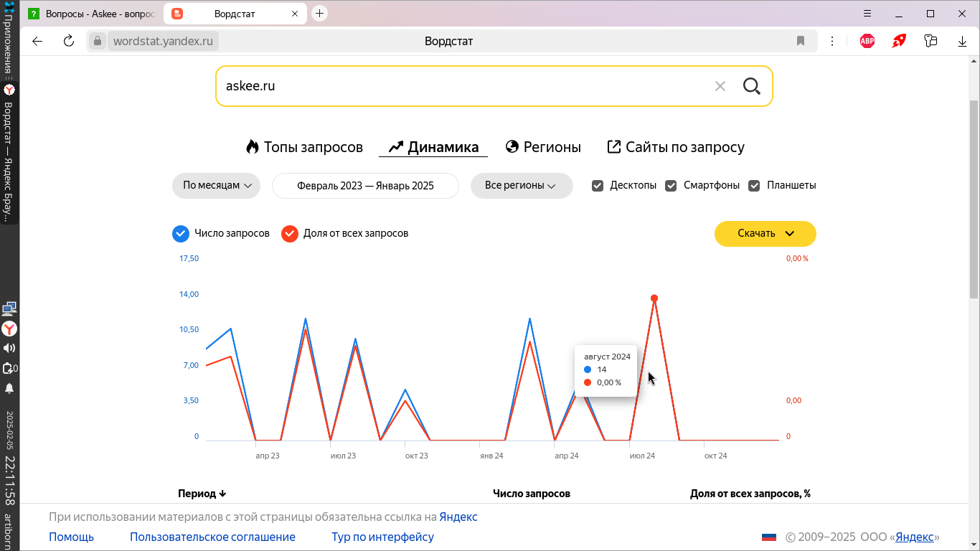The width and height of the screenshot is (980, 551).
Task: Close the Вордстат tab
Action: pyautogui.click(x=296, y=14)
